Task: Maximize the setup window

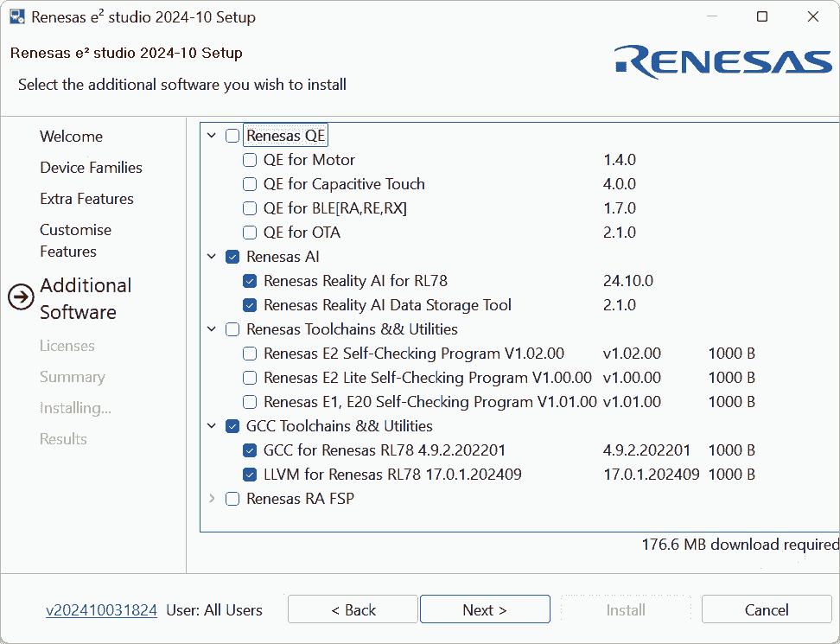Action: (761, 17)
